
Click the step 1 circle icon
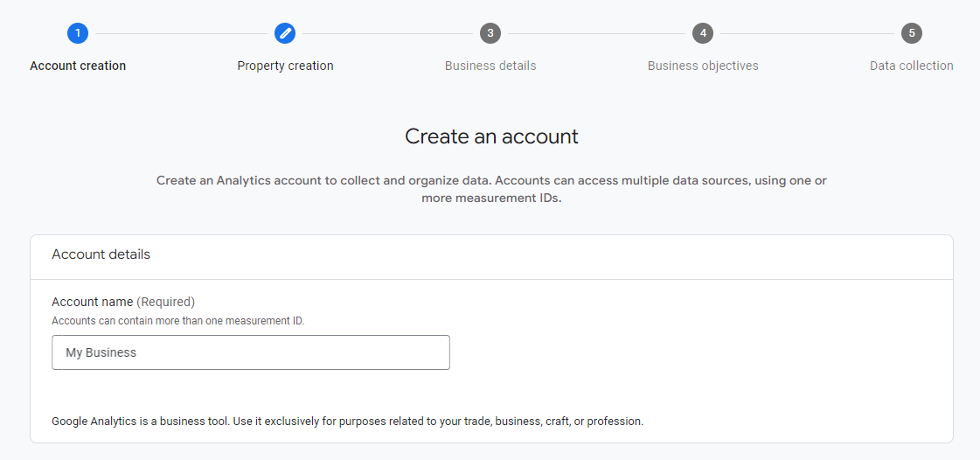click(x=78, y=33)
